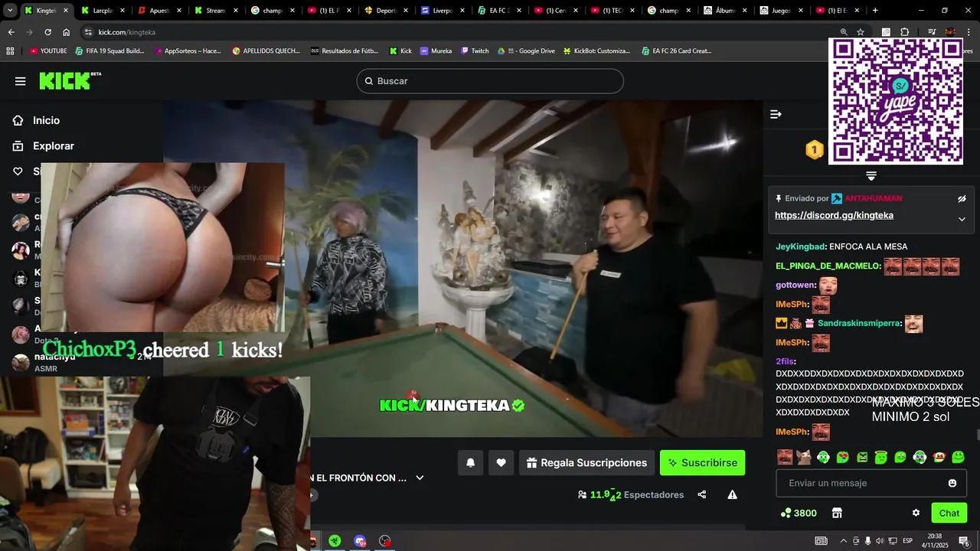This screenshot has height=551, width=980.
Task: Insert the first quick emote in the emote row
Action: 785,457
